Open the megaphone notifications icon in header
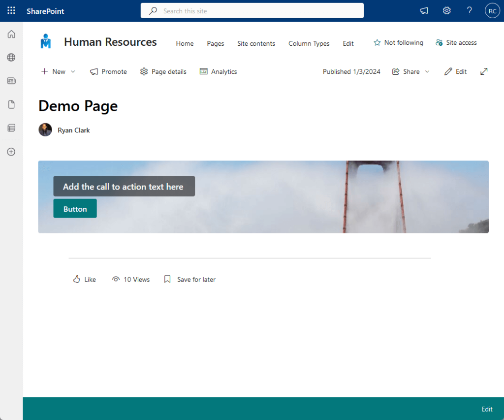Image resolution: width=504 pixels, height=420 pixels. [424, 11]
